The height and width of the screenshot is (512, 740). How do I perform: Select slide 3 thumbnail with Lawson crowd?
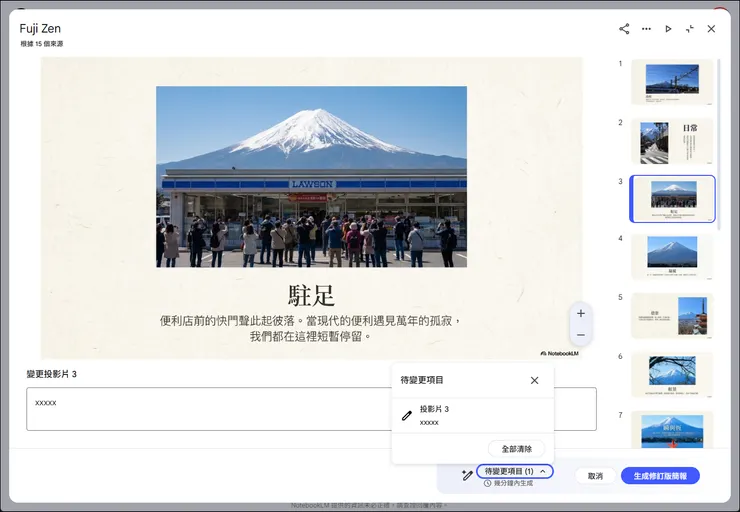pyautogui.click(x=672, y=199)
